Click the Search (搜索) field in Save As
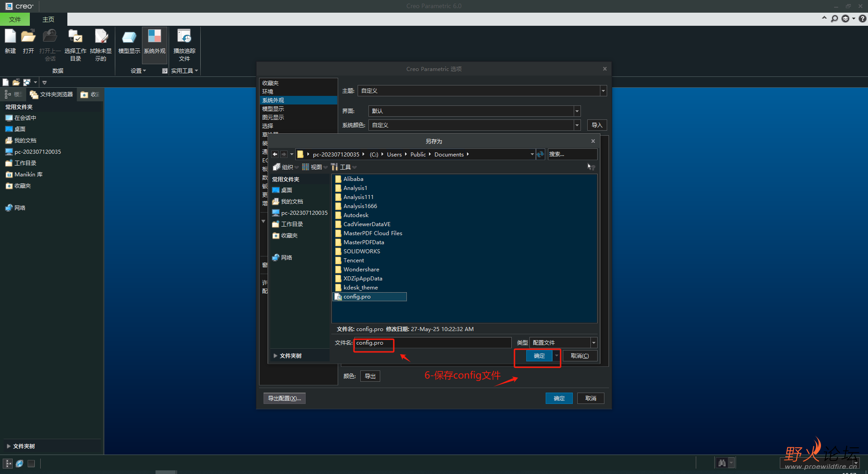Image resolution: width=868 pixels, height=474 pixels. [x=572, y=154]
